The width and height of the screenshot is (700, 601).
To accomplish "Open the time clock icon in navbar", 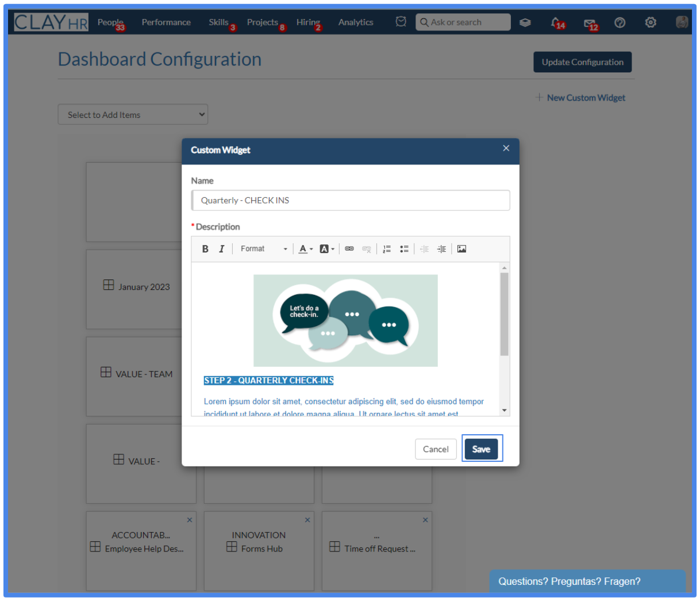I will click(x=401, y=21).
